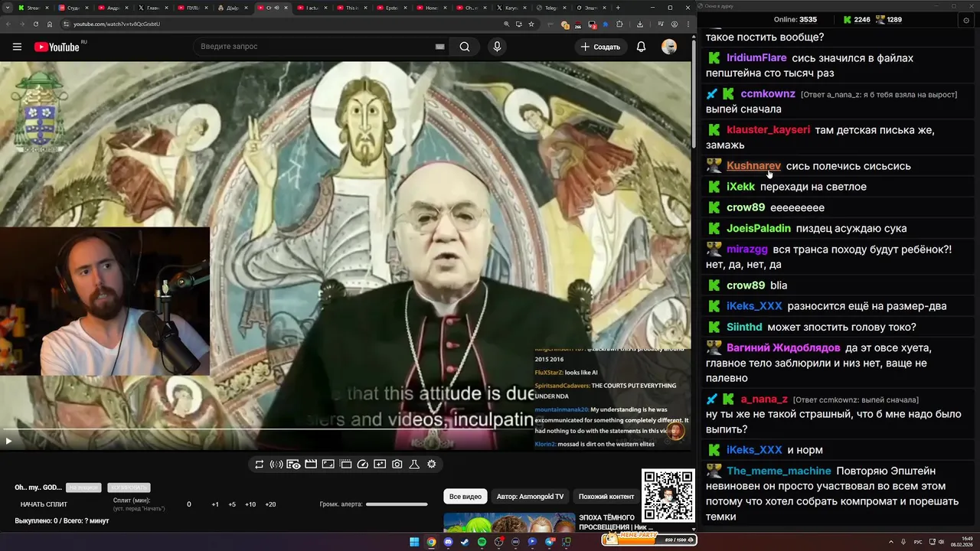
Task: Start voice search with the microphone icon
Action: click(497, 47)
